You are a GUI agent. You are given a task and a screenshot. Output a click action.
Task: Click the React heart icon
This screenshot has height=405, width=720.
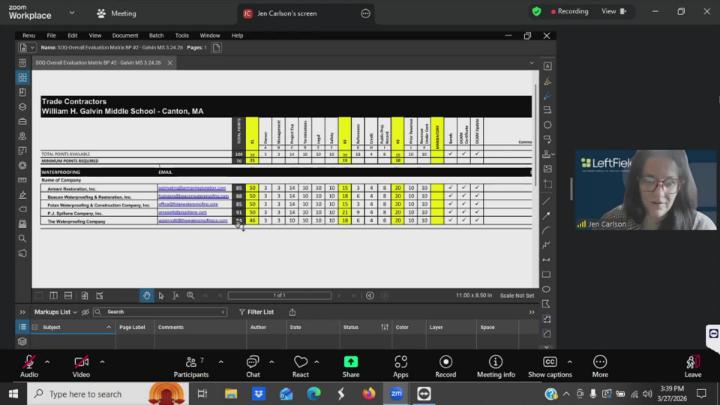point(301,362)
